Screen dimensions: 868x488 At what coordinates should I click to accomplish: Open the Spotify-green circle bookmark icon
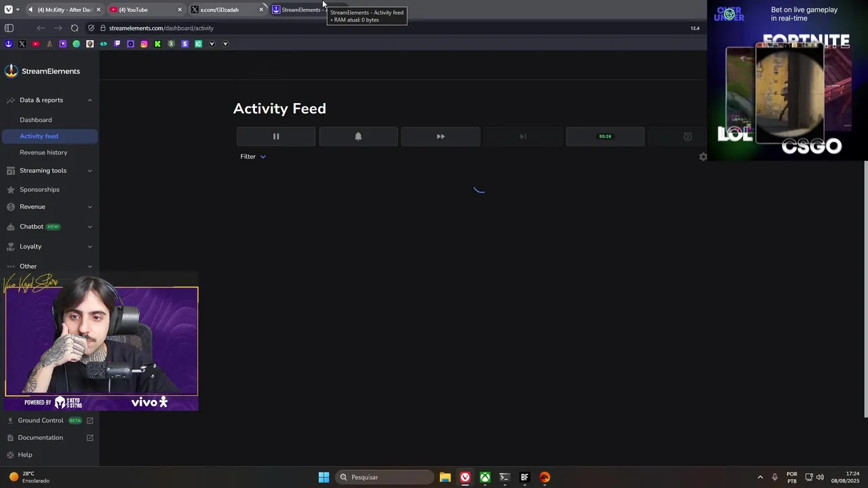(76, 44)
